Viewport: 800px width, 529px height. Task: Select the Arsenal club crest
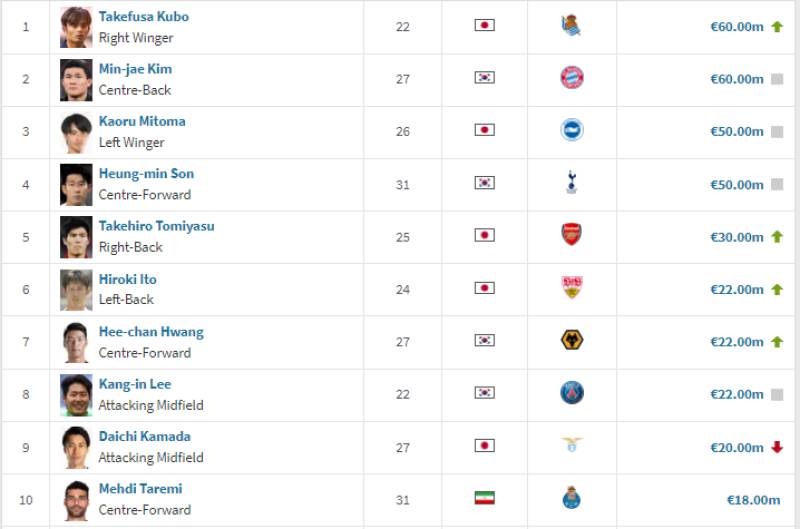pyautogui.click(x=571, y=235)
